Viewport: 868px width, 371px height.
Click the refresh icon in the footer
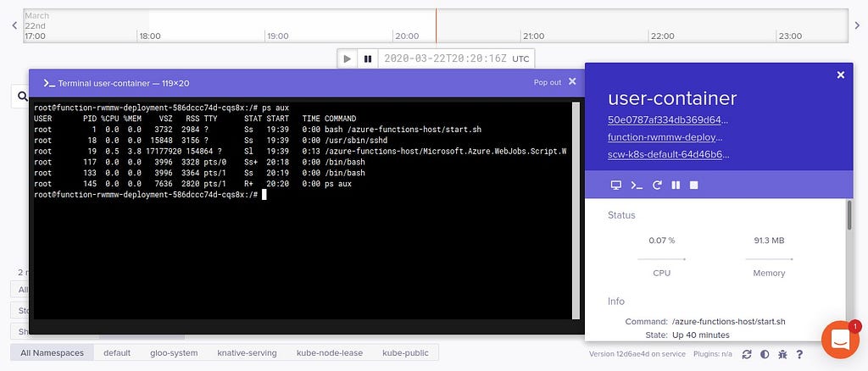tap(747, 354)
